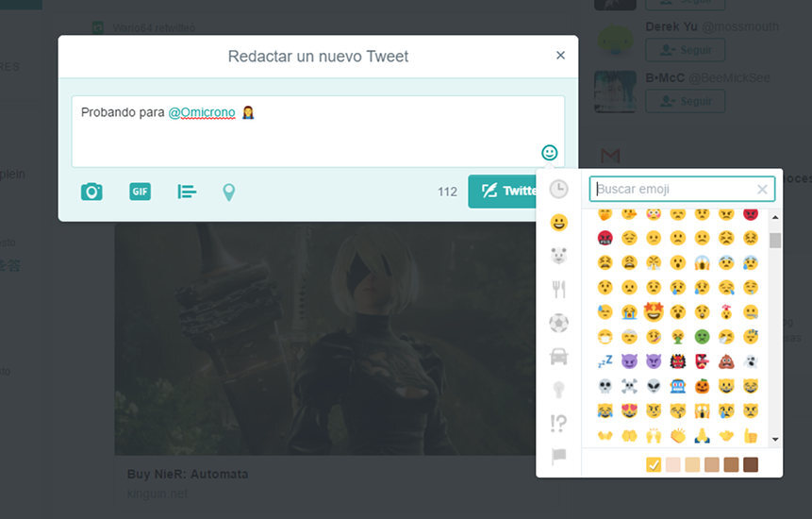Follow B·McC with Seguir button
This screenshot has height=519, width=812.
(685, 101)
